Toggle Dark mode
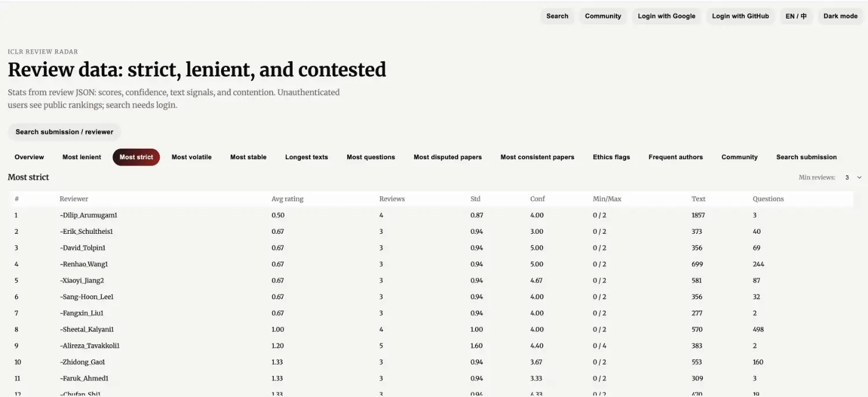 click(840, 16)
